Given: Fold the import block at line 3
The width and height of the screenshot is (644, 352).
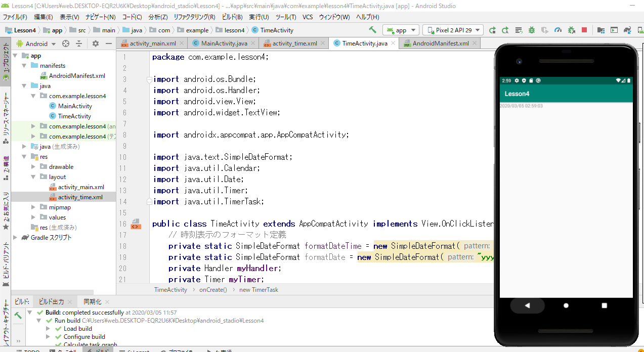Looking at the screenshot, I should pos(149,79).
